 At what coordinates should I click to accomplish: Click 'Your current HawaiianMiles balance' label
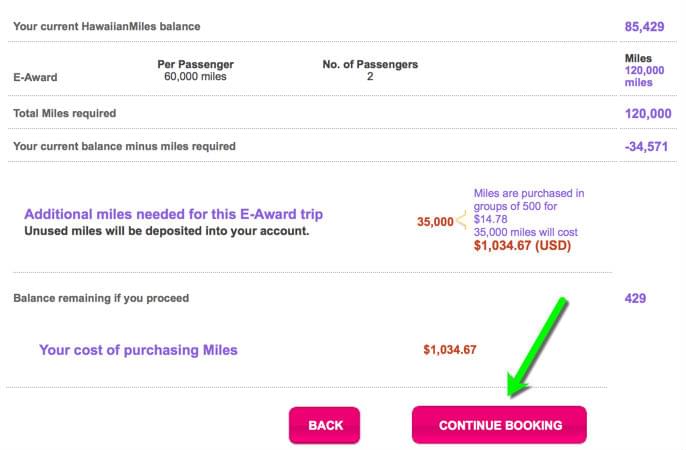click(x=107, y=26)
